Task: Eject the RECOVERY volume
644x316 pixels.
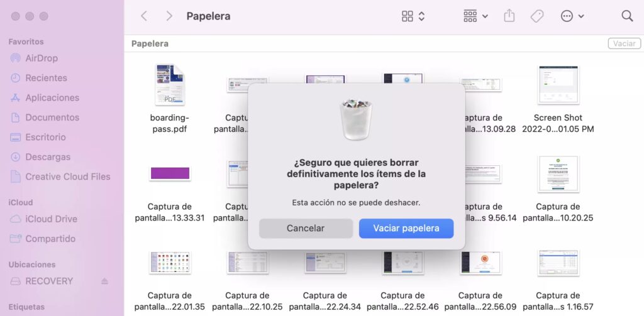Action: [104, 281]
